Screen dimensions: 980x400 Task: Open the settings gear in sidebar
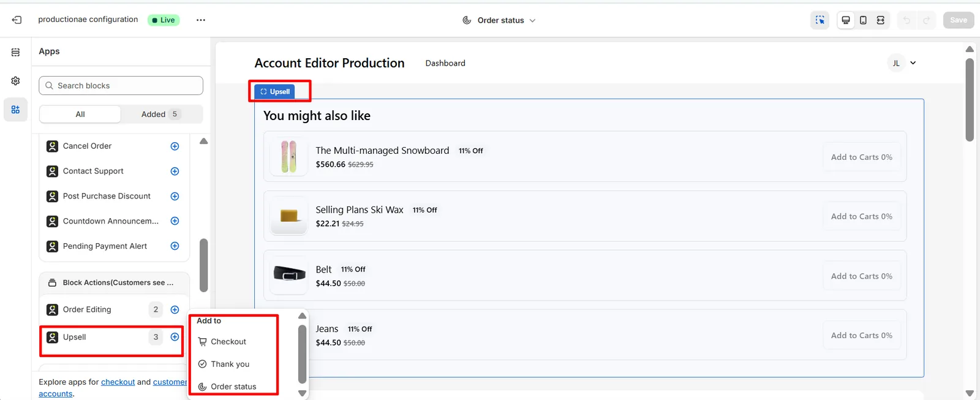coord(15,81)
